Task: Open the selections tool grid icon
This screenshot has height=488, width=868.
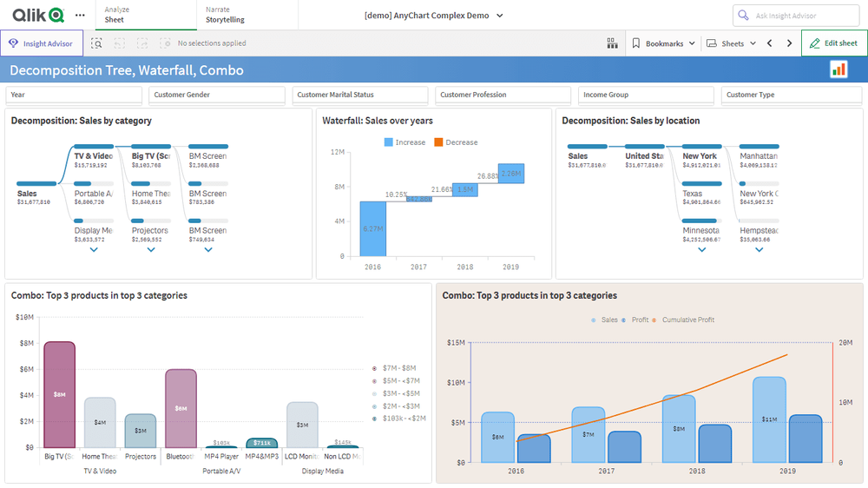Action: (x=612, y=43)
